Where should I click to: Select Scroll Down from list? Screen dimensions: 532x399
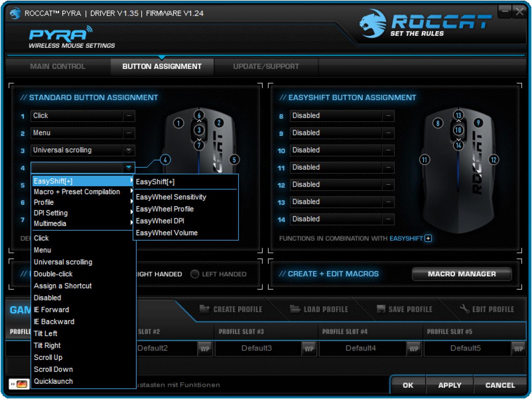click(x=83, y=369)
